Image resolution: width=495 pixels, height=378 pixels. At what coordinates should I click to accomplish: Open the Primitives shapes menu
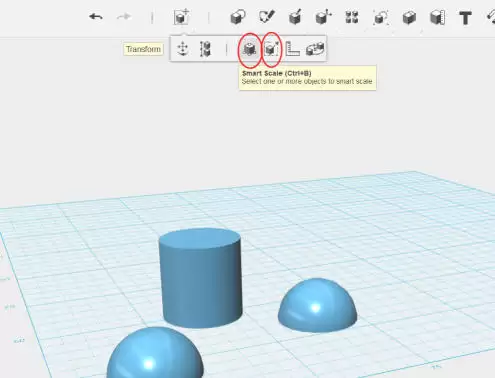click(238, 17)
